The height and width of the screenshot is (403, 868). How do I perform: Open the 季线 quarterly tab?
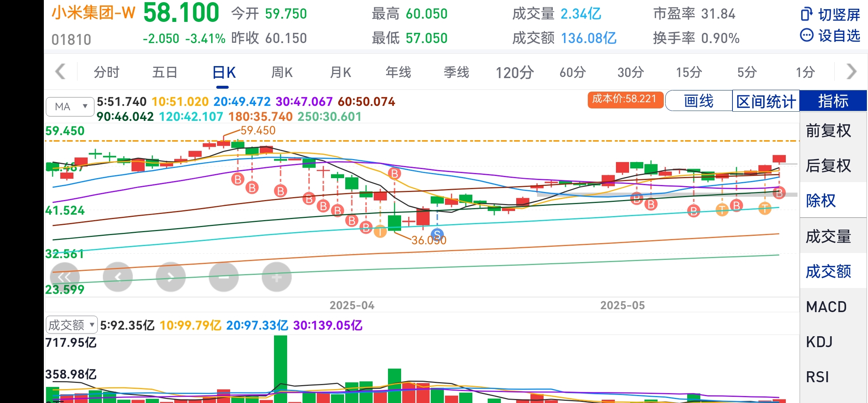[x=456, y=72]
